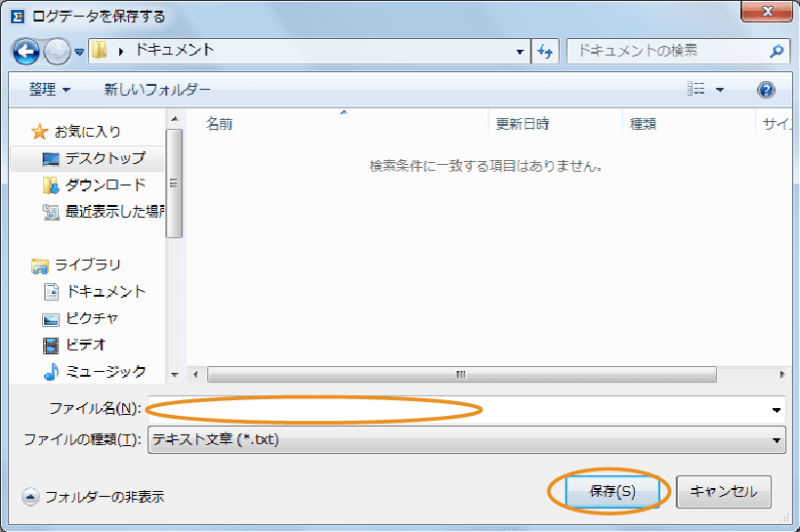Click the ピクチャ library icon
This screenshot has height=532, width=800.
point(51,319)
